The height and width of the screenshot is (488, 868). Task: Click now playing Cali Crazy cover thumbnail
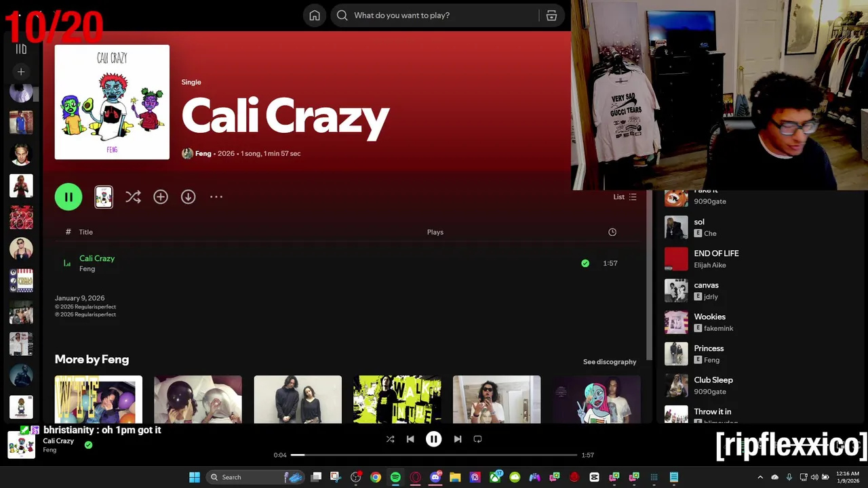21,445
